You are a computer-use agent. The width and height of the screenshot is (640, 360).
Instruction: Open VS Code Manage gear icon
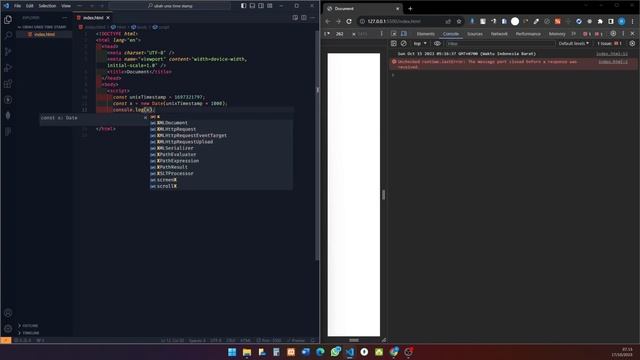(8, 329)
